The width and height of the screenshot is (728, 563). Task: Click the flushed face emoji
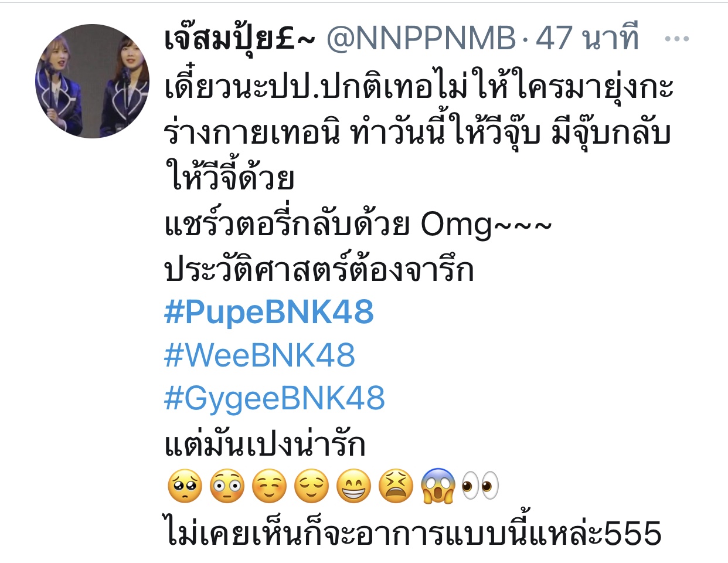click(227, 487)
